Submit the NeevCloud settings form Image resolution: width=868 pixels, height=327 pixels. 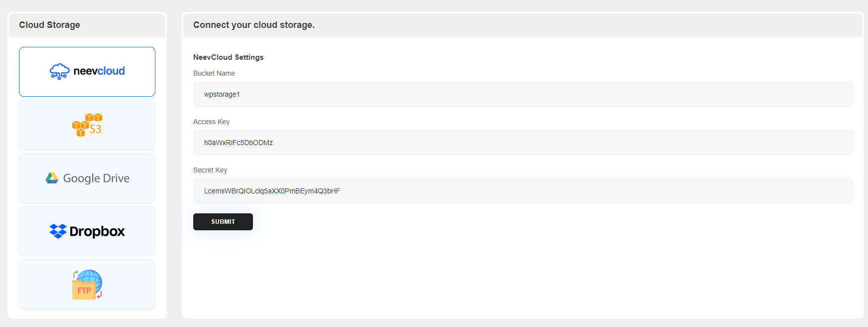tap(223, 222)
